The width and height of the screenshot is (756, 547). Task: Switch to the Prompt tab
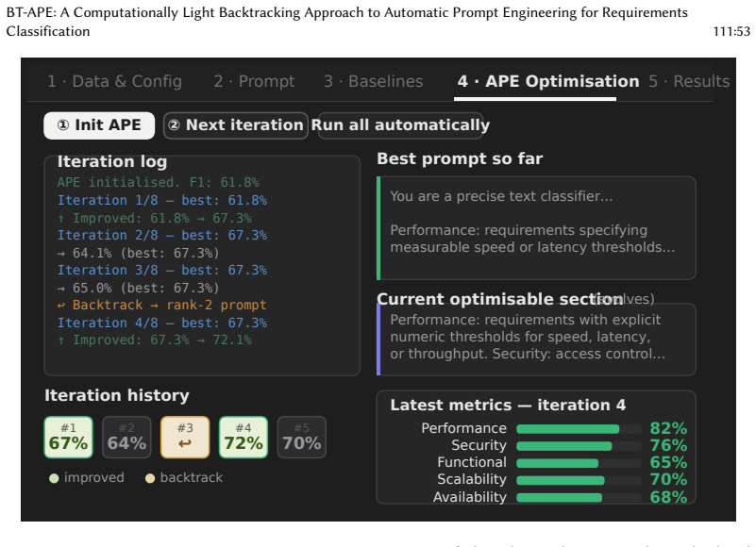pyautogui.click(x=254, y=81)
